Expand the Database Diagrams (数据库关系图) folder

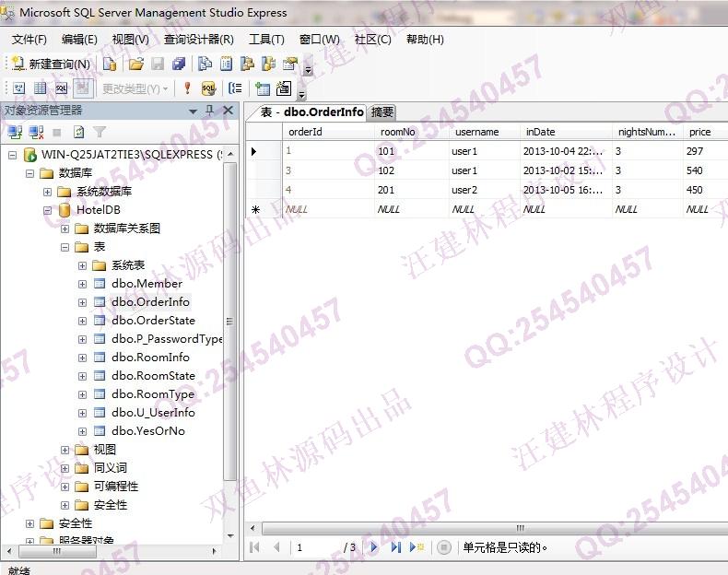pyautogui.click(x=65, y=229)
